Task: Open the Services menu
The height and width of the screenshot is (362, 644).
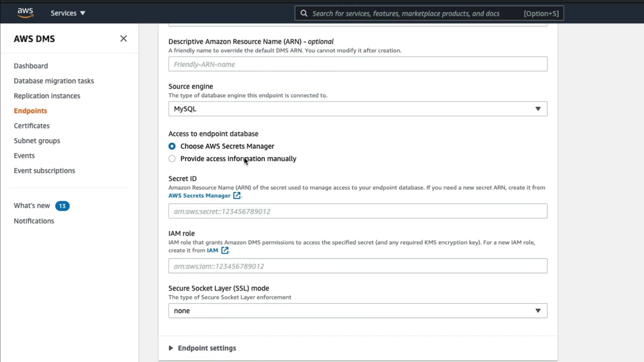Action: (68, 13)
